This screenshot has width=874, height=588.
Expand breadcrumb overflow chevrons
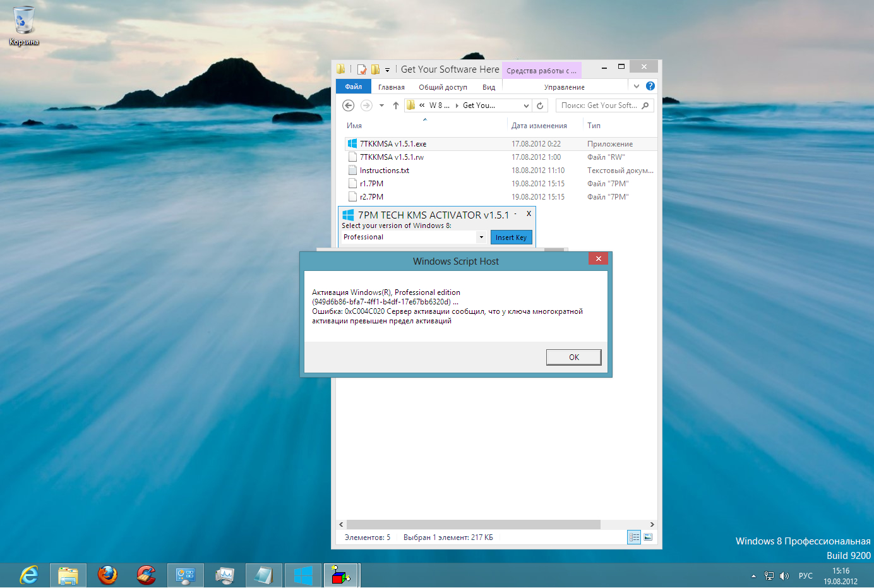422,105
